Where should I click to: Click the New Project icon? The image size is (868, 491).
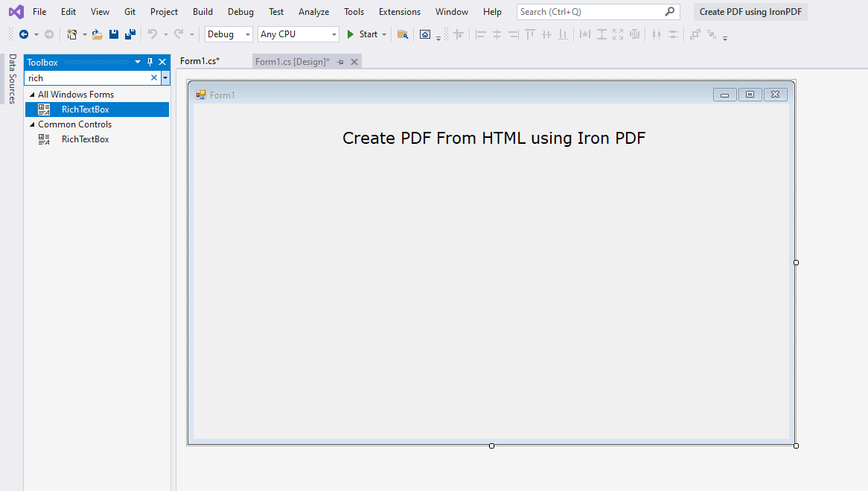click(x=71, y=34)
